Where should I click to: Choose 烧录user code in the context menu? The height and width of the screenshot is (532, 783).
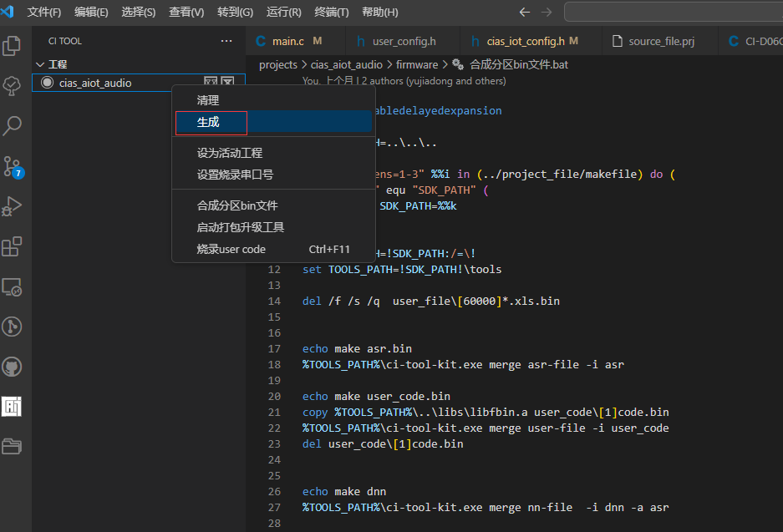[x=273, y=249]
